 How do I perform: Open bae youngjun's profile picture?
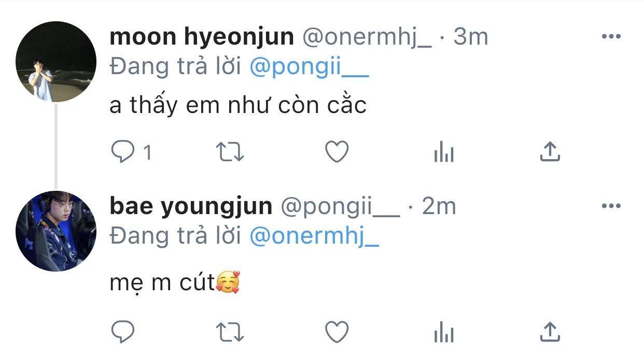click(x=56, y=231)
